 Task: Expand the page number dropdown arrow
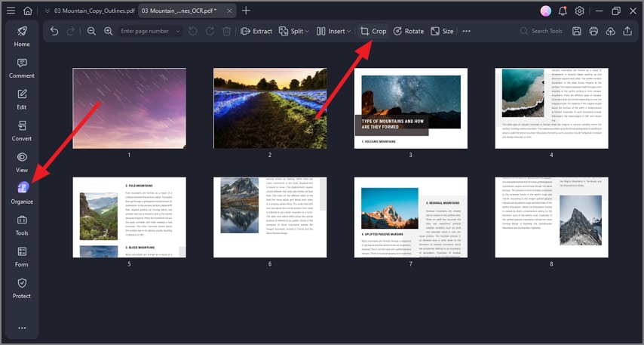(x=178, y=31)
